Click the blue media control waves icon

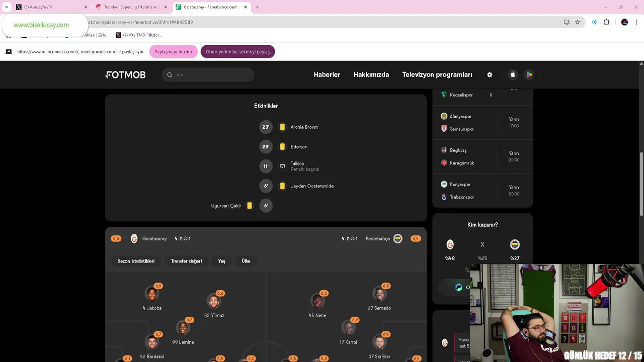point(594,22)
